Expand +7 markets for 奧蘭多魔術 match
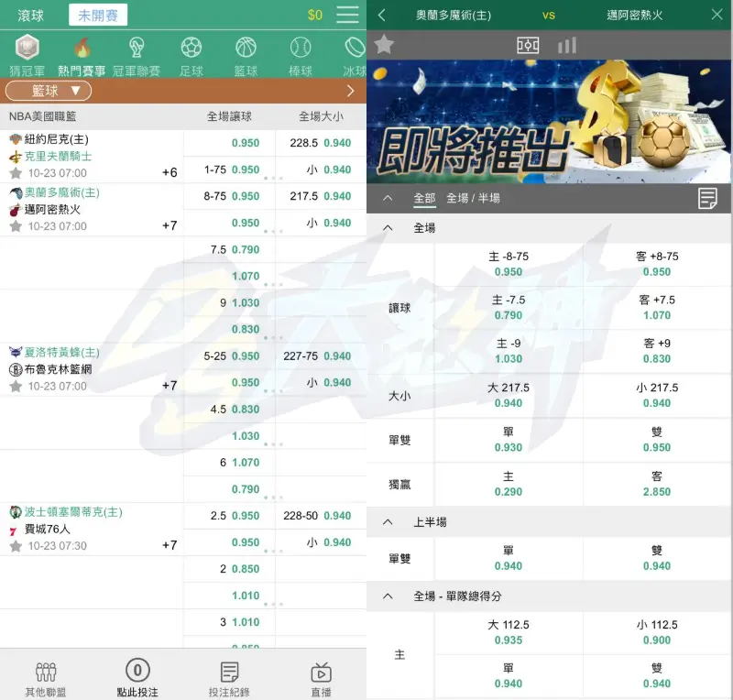Image resolution: width=733 pixels, height=700 pixels. click(x=170, y=226)
